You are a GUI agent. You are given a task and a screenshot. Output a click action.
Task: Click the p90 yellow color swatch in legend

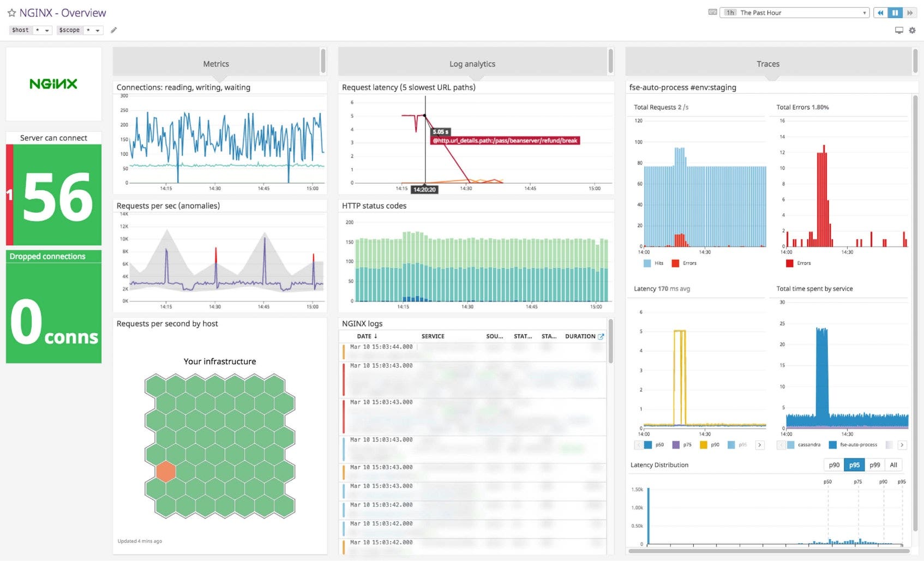click(x=704, y=444)
